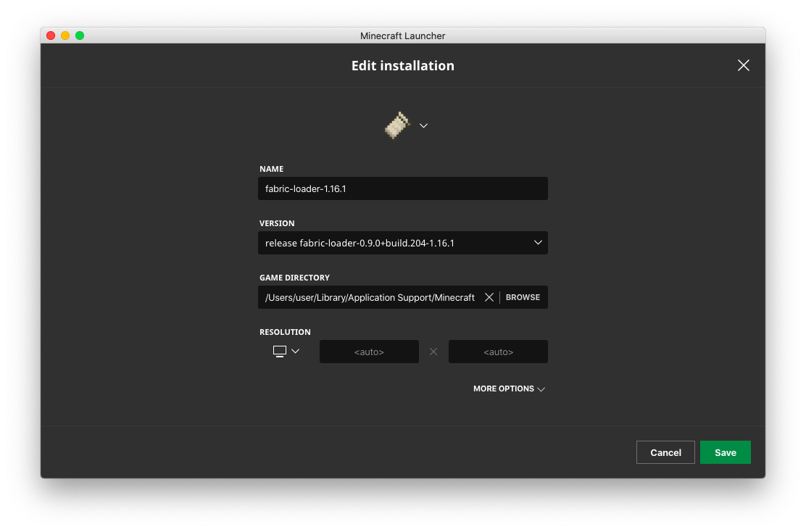
Task: Click the resolution width auto field
Action: coord(369,352)
